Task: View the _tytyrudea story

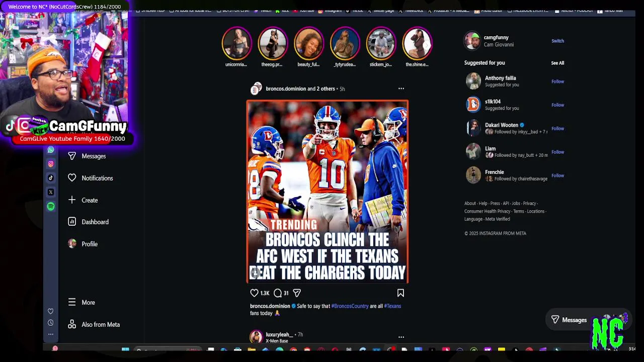Action: coord(345,44)
